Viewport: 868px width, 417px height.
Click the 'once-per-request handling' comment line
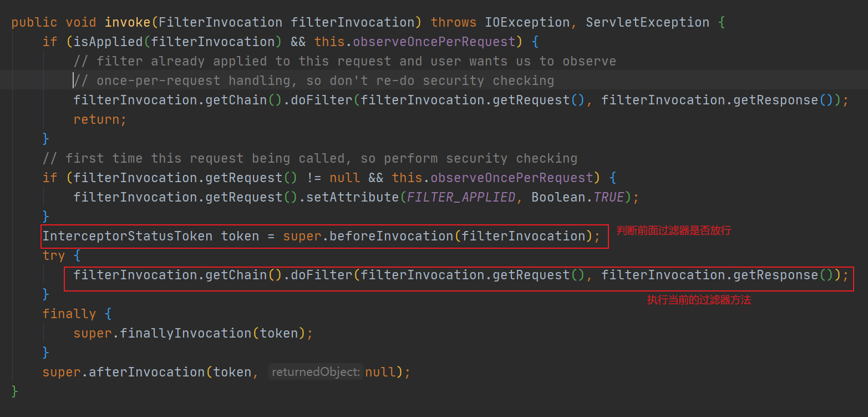314,81
